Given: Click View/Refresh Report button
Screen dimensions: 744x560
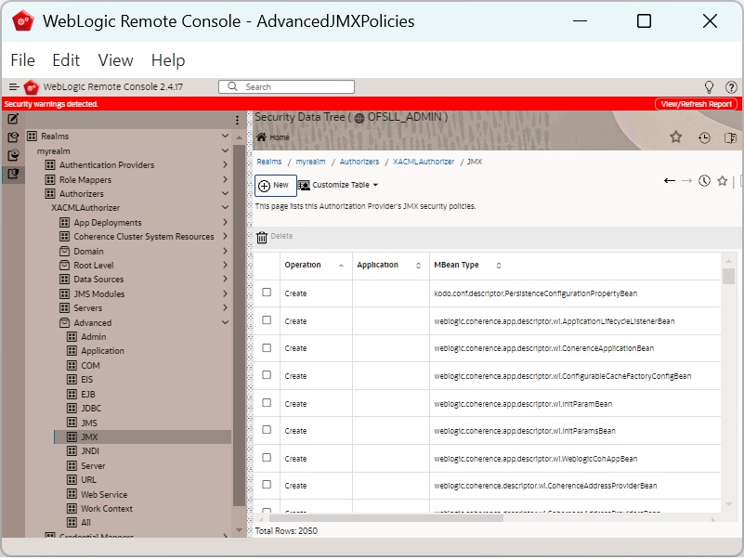Looking at the screenshot, I should (x=696, y=104).
